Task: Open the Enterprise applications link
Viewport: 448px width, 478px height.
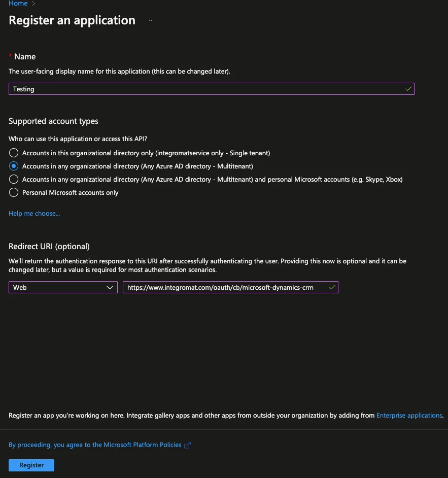Action: point(409,415)
